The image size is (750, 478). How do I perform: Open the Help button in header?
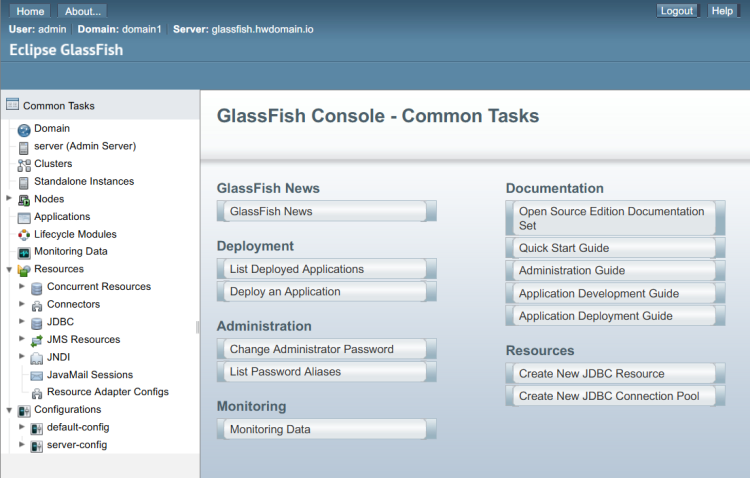[722, 11]
